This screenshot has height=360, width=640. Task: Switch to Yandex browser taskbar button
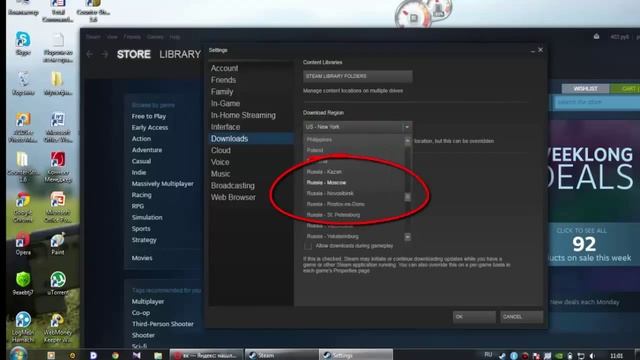click(x=206, y=355)
